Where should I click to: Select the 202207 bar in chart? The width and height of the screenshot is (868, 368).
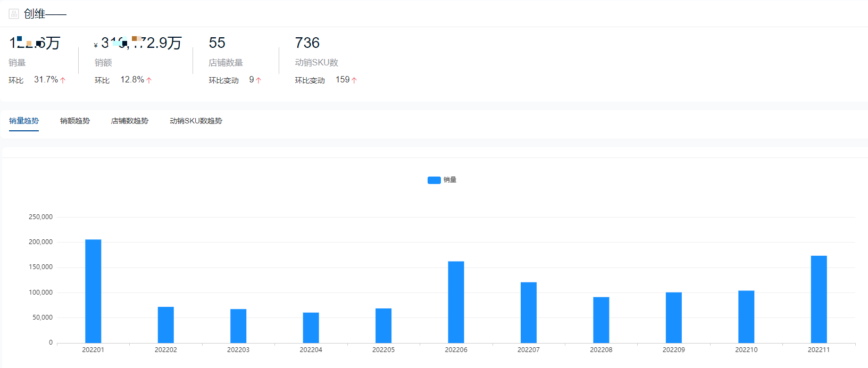click(529, 313)
